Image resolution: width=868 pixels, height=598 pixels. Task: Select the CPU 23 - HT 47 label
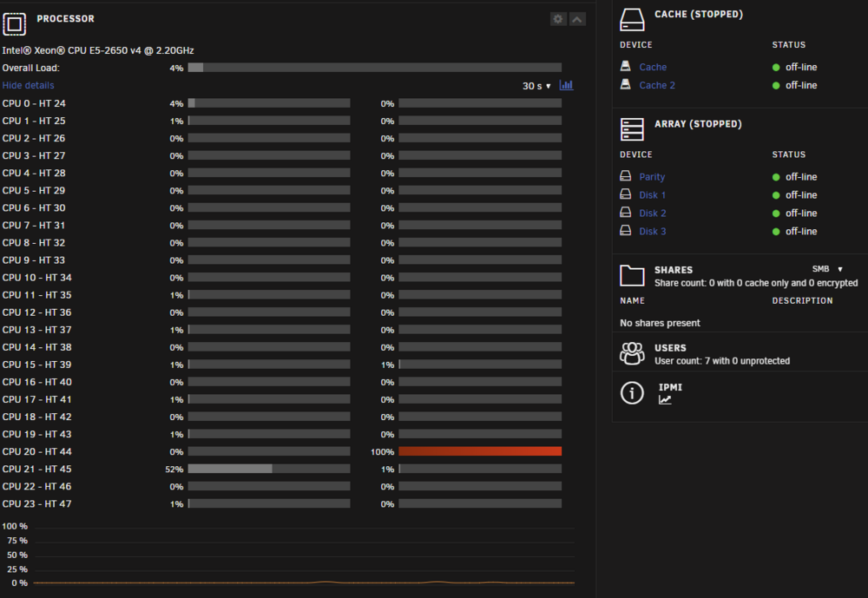(37, 504)
